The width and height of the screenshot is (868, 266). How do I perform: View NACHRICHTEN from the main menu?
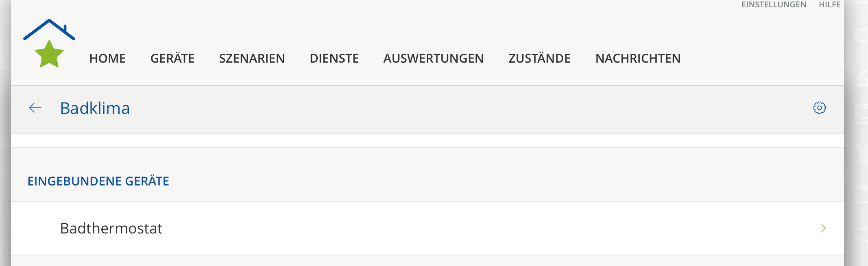638,59
